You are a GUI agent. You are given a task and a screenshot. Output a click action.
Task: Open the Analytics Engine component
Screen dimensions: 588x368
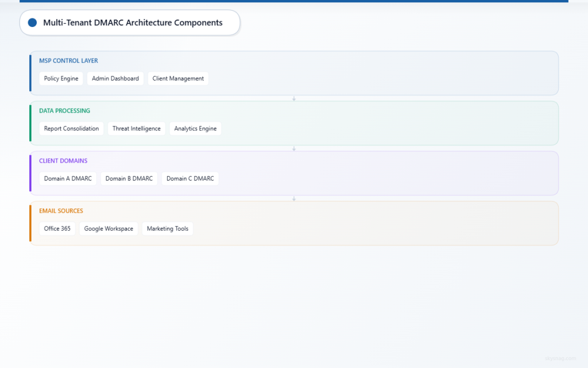pos(195,128)
